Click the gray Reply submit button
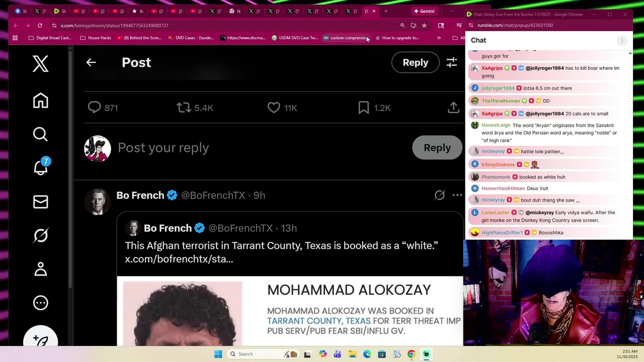Image resolution: width=644 pixels, height=362 pixels. coord(437,147)
